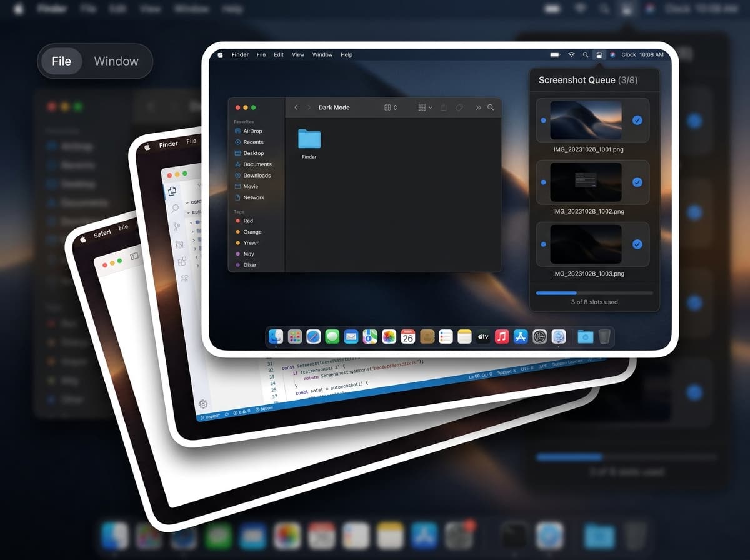
Task: Open the Finder menu in the front card
Action: pos(240,55)
